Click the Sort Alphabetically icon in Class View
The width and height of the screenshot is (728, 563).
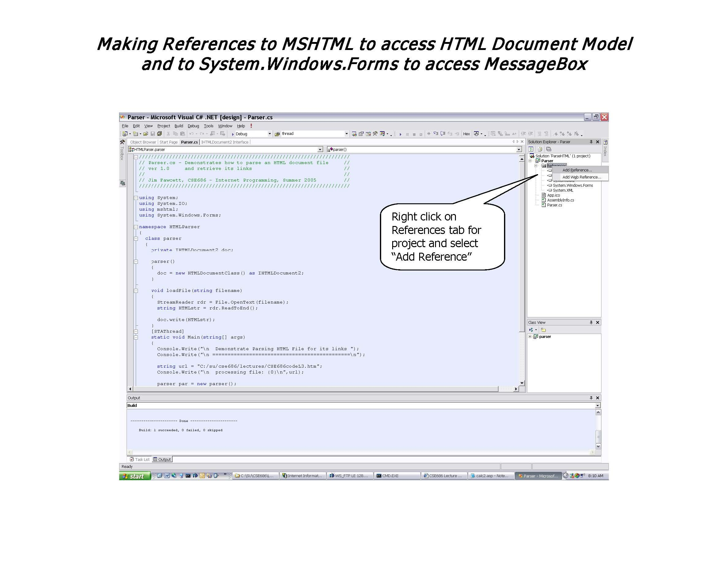(531, 330)
